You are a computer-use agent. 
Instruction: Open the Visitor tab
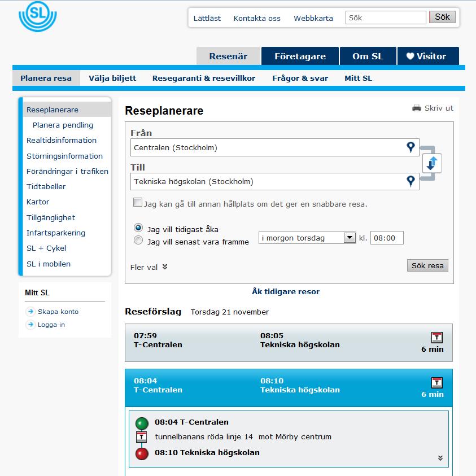(x=428, y=56)
